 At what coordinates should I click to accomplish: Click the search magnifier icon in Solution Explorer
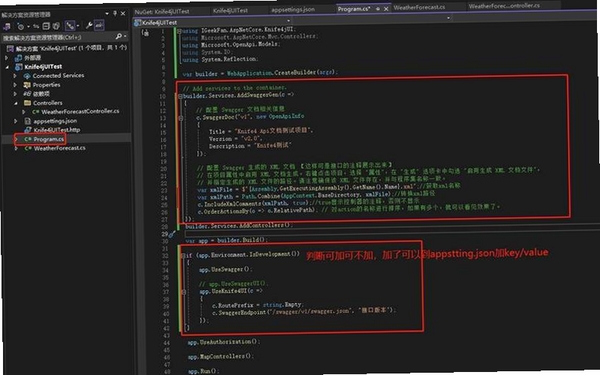coord(118,36)
